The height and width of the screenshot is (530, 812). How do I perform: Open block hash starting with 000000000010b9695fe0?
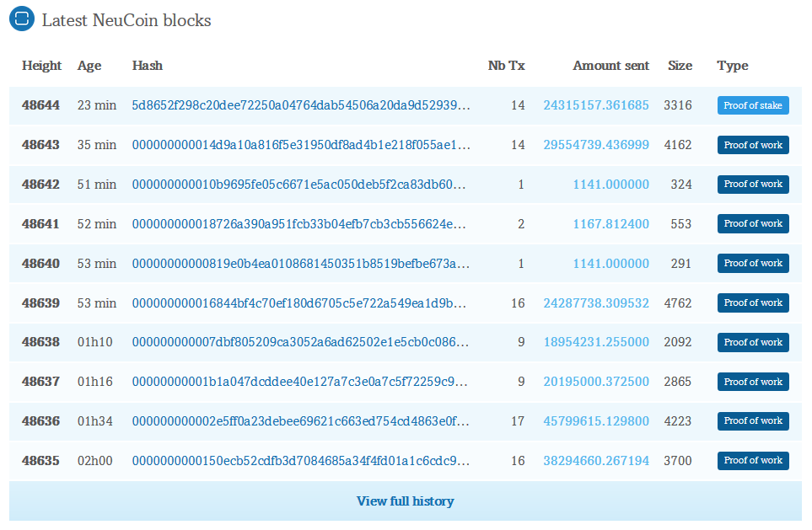point(298,185)
